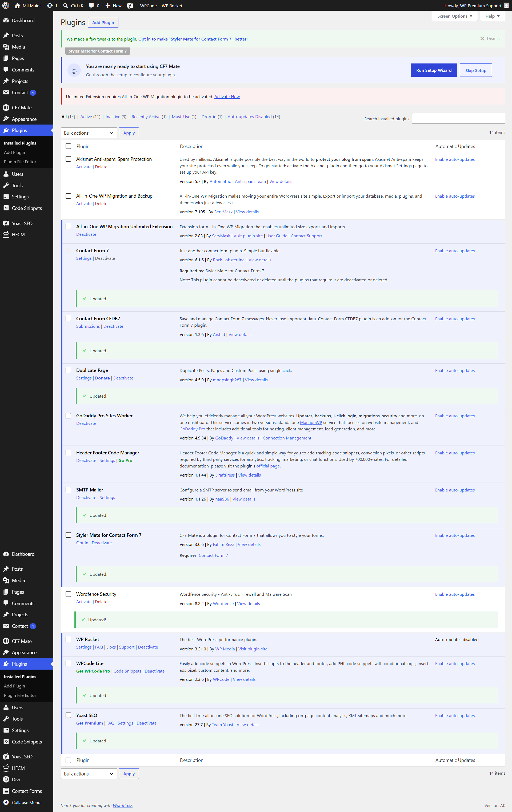Enable auto-updates for Yoast SEO
This screenshot has height=812, width=512.
[455, 715]
